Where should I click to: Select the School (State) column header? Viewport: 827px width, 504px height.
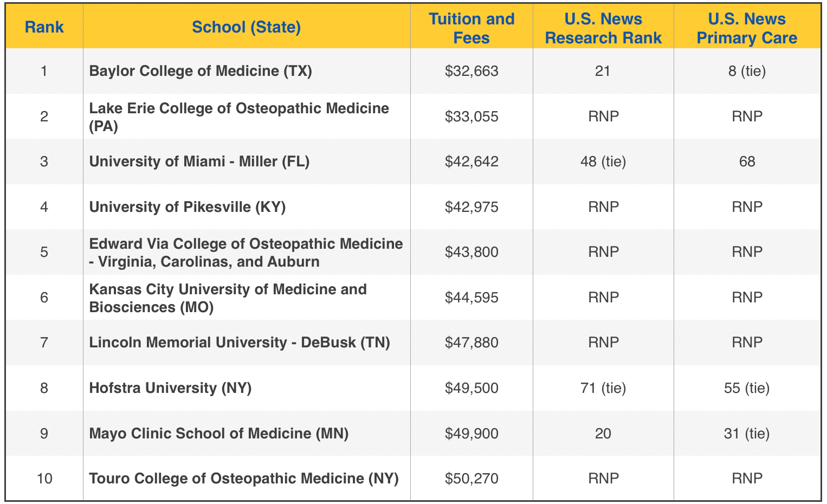point(247,27)
